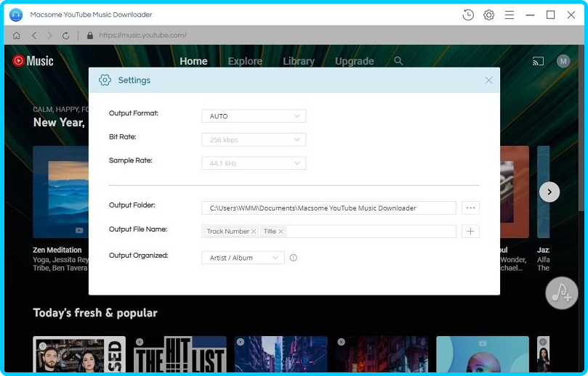Open The Hit List playlist thumbnail

pyautogui.click(x=180, y=354)
